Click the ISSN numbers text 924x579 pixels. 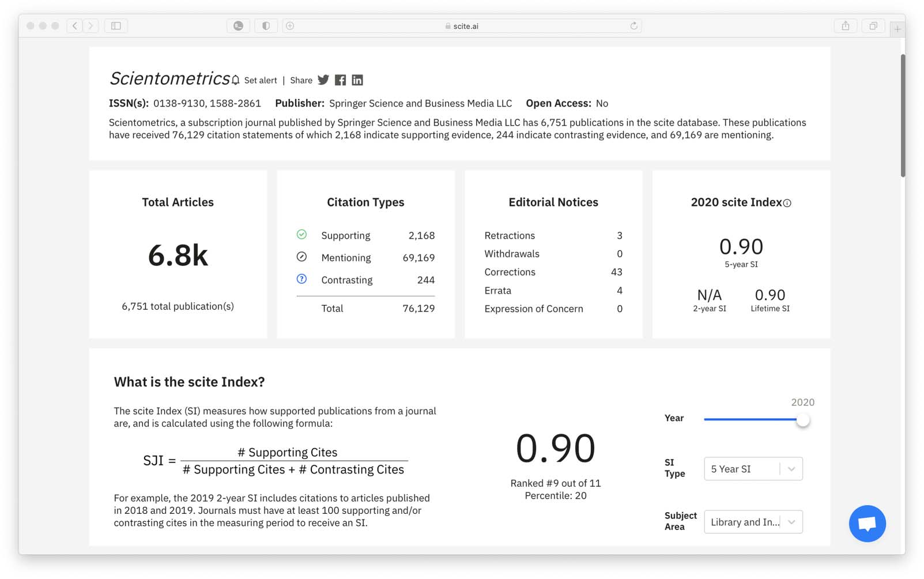[207, 103]
